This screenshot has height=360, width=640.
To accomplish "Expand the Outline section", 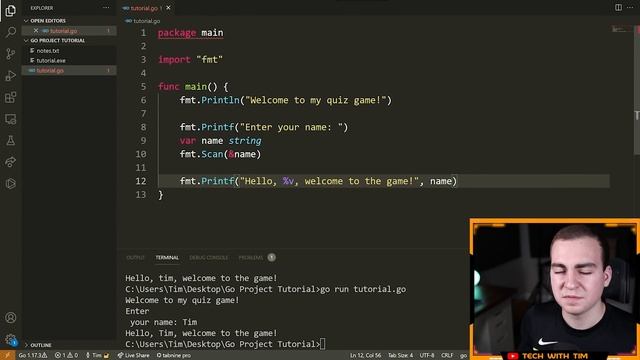I will (x=69, y=345).
